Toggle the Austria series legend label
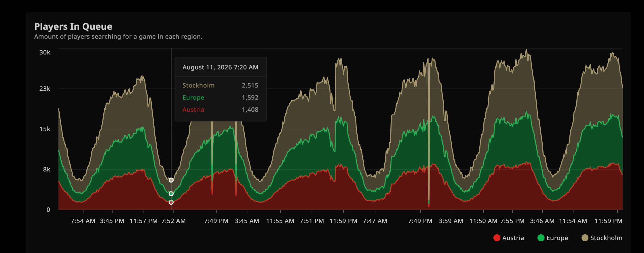Image resolution: width=644 pixels, height=253 pixels. (513, 238)
